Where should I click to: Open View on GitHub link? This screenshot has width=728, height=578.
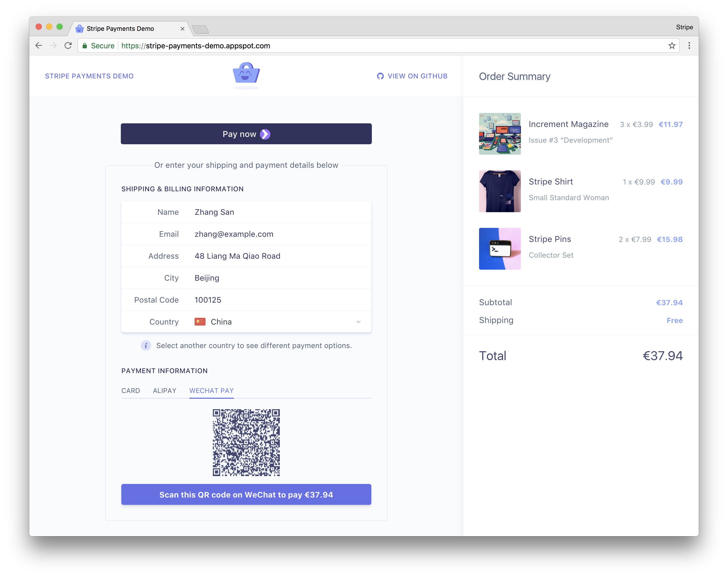click(417, 76)
